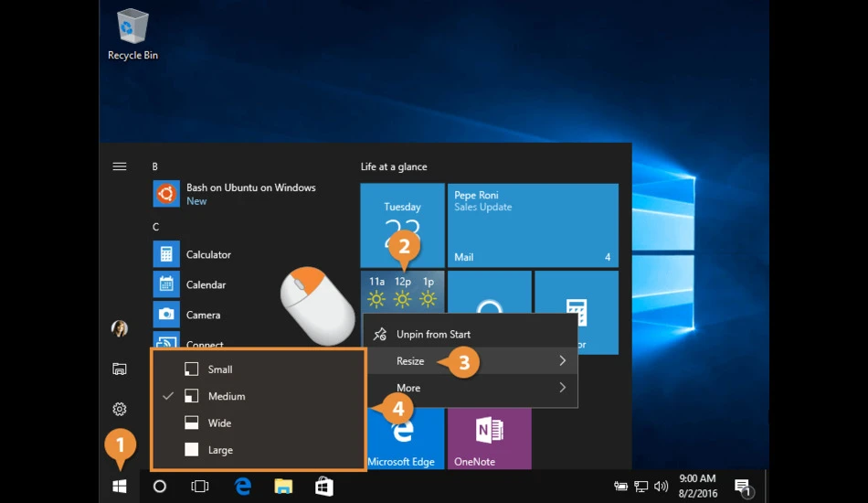Open the Action Center notifications icon

coord(743,487)
